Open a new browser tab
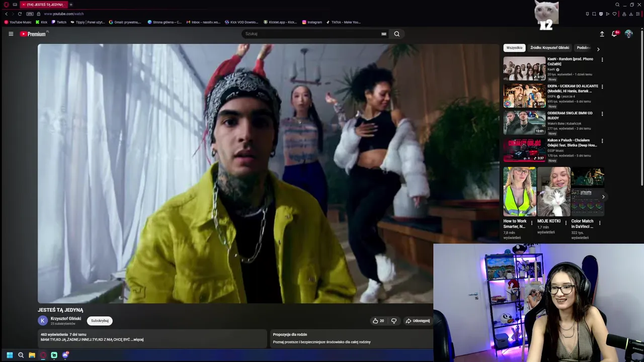This screenshot has width=644, height=362. pos(71,5)
